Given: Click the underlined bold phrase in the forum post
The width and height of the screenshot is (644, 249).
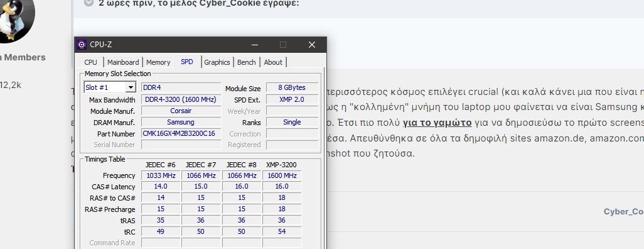Looking at the screenshot, I should (437, 122).
